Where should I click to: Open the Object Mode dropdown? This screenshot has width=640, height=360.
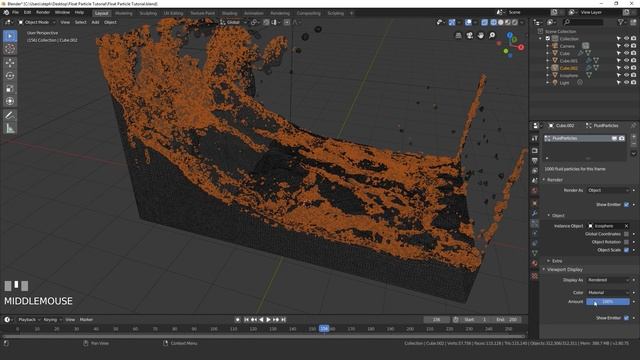[x=36, y=22]
